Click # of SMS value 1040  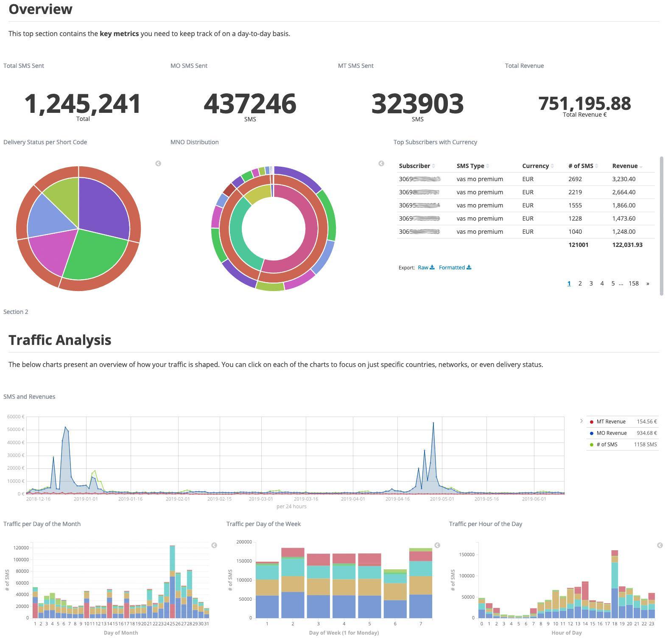coord(575,232)
